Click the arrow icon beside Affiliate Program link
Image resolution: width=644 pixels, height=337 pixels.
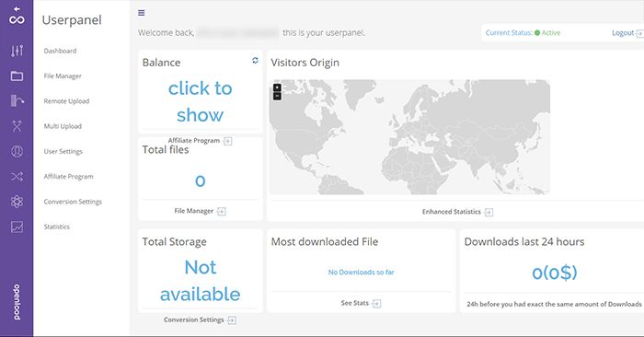[x=227, y=141]
